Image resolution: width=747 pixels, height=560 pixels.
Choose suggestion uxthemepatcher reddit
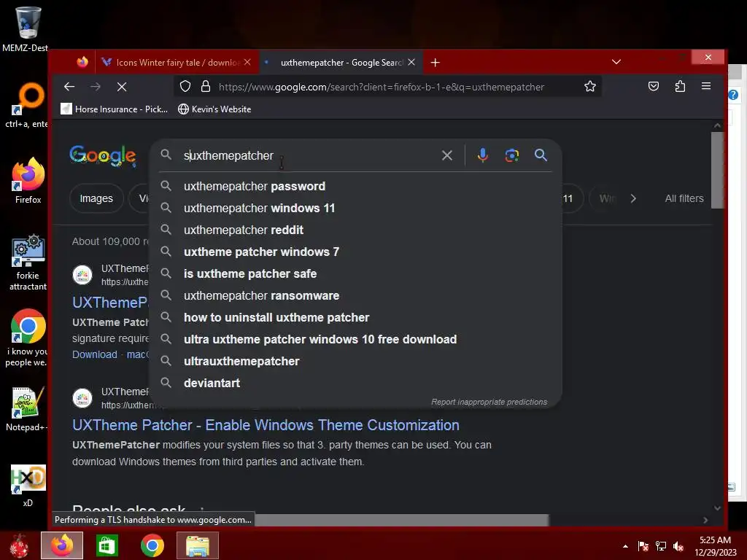(355, 230)
